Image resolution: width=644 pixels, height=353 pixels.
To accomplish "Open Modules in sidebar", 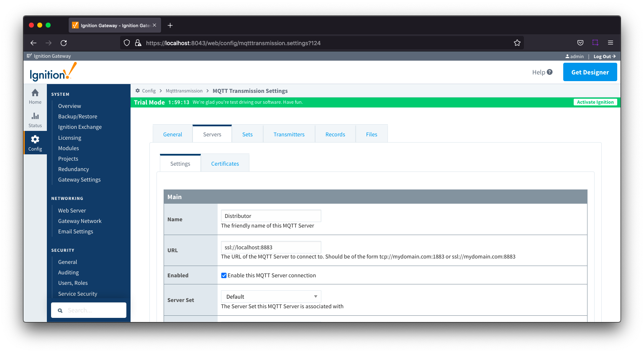I will 69,148.
